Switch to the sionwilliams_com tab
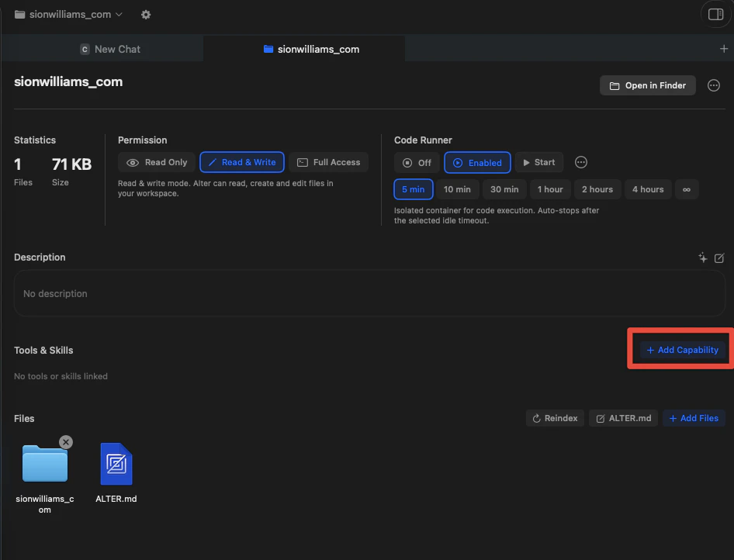Screen dimensions: 734x560 (x=311, y=49)
